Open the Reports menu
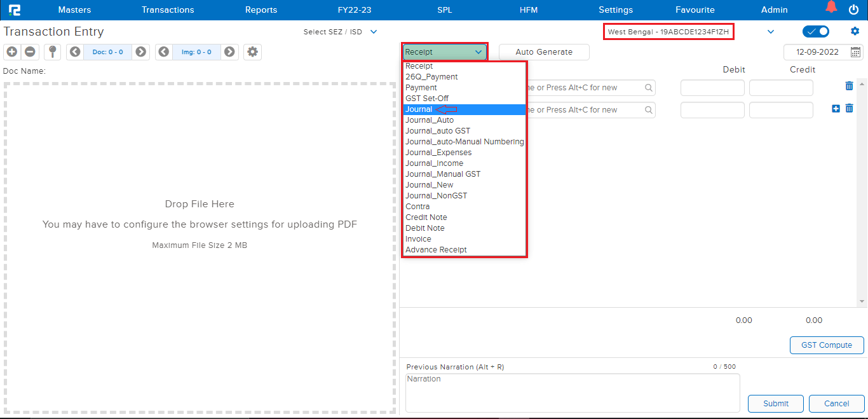The image size is (868, 419). click(261, 10)
